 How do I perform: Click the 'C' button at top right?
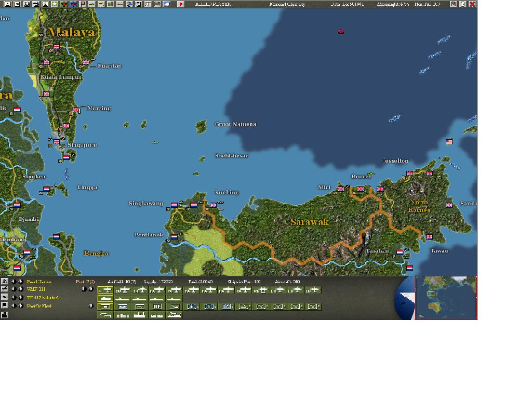coord(463,4)
